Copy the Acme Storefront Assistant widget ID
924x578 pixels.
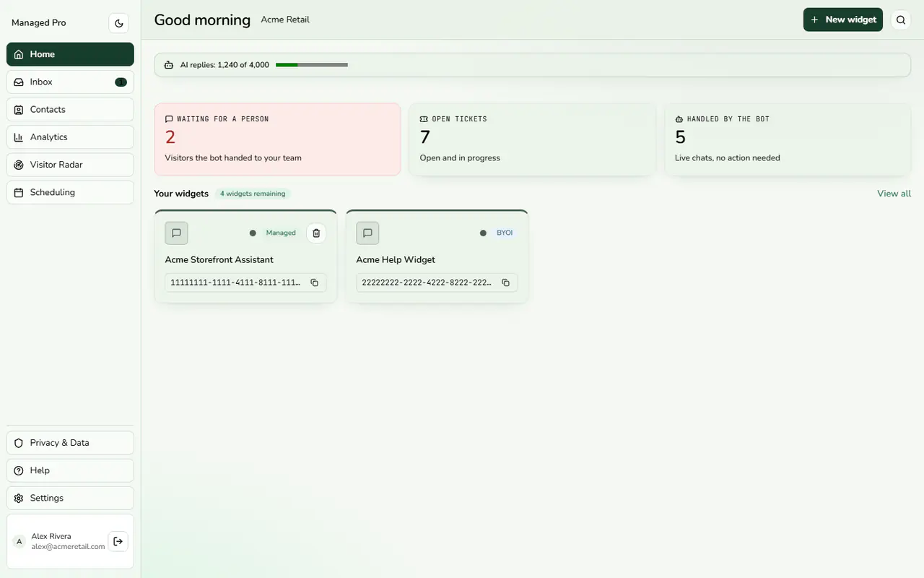314,282
